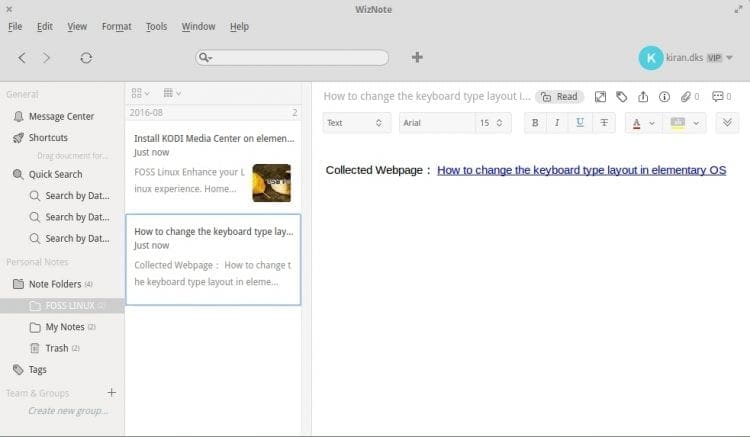Collapse the 2016-08 group header
The height and width of the screenshot is (437, 750).
(213, 113)
